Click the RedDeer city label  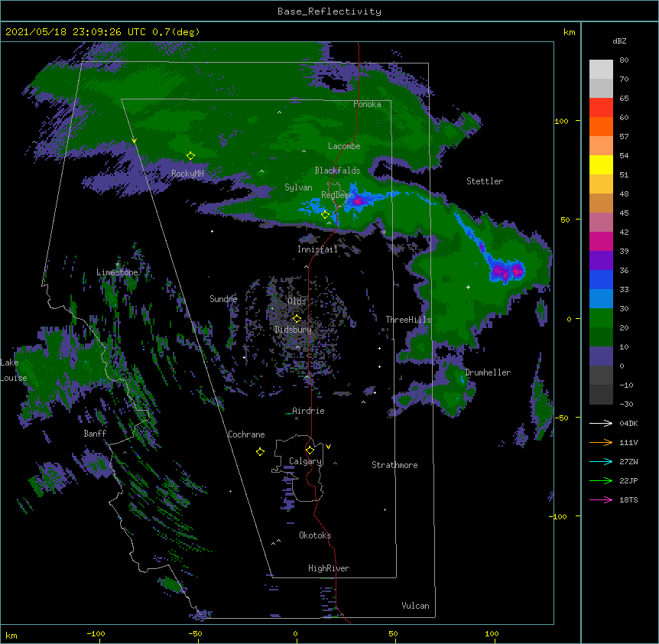point(337,195)
